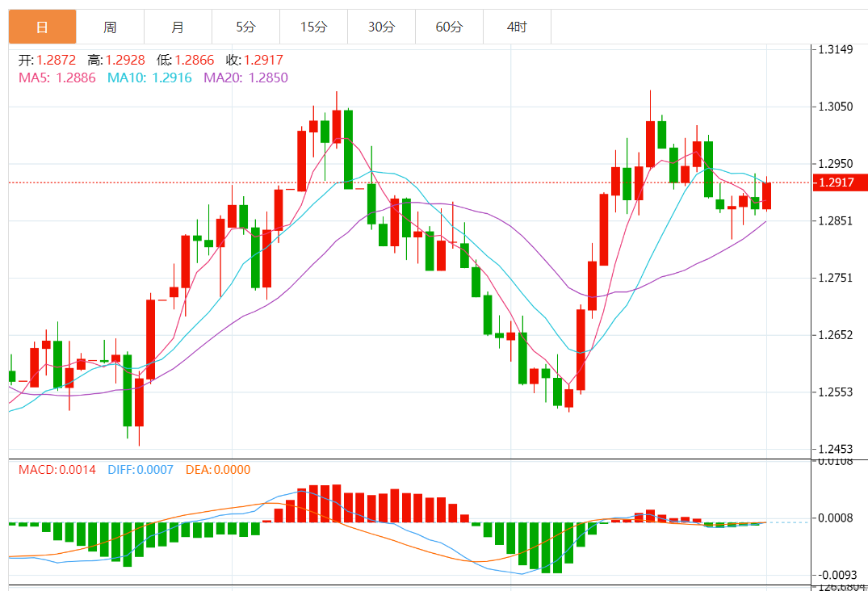
Task: Click the MA10: 1.2916 legend
Action: (149, 78)
